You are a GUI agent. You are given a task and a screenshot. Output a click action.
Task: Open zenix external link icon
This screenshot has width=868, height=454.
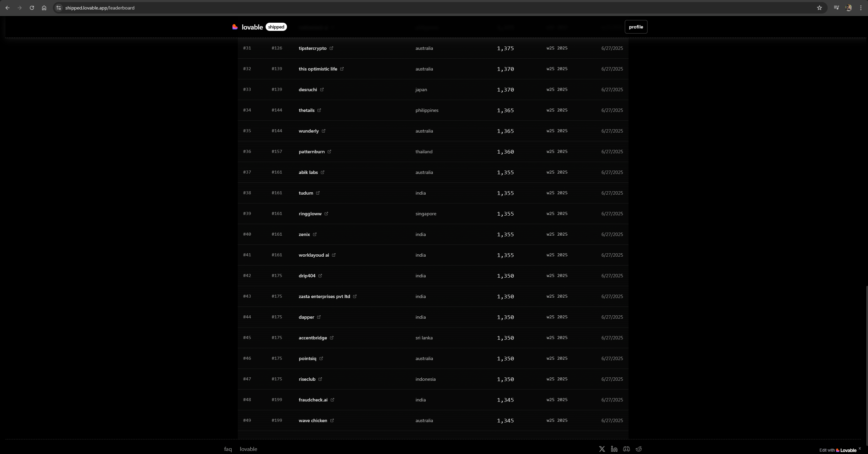(315, 234)
